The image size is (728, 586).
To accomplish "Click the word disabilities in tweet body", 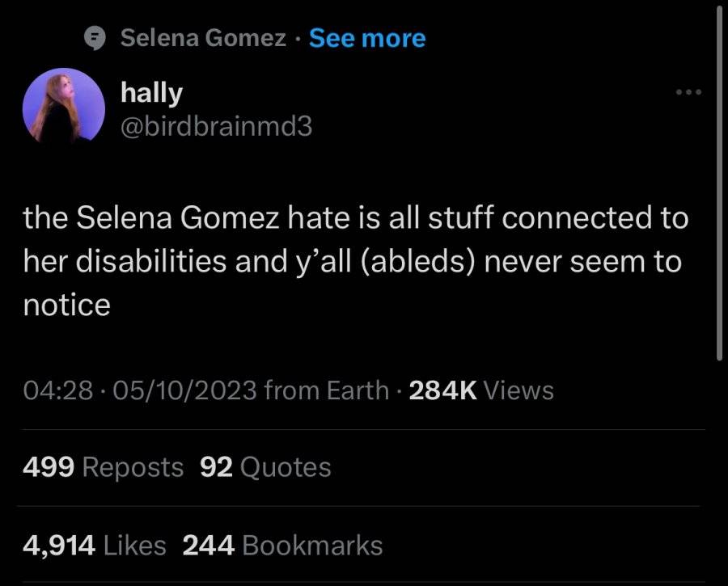I will click(151, 262).
